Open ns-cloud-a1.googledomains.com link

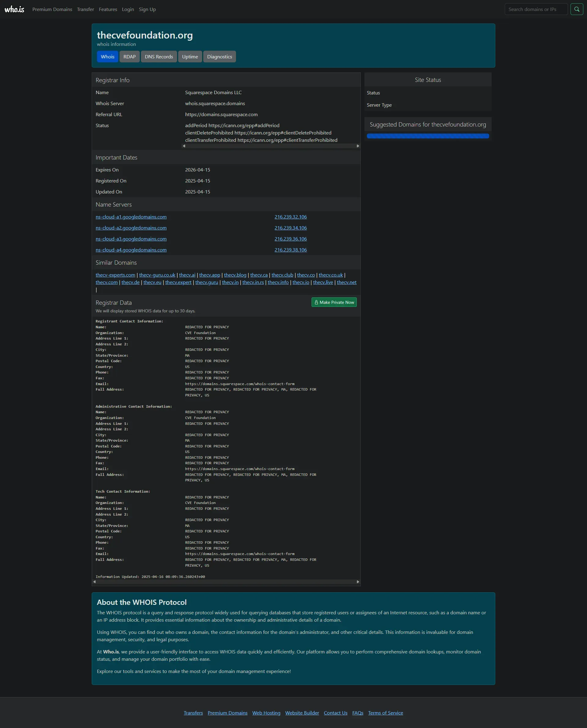pos(131,217)
